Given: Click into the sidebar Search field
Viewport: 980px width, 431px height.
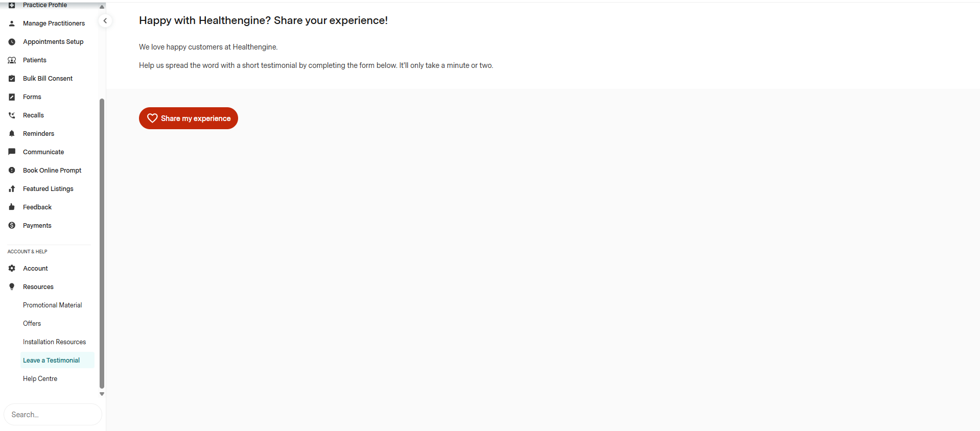Looking at the screenshot, I should tap(53, 415).
